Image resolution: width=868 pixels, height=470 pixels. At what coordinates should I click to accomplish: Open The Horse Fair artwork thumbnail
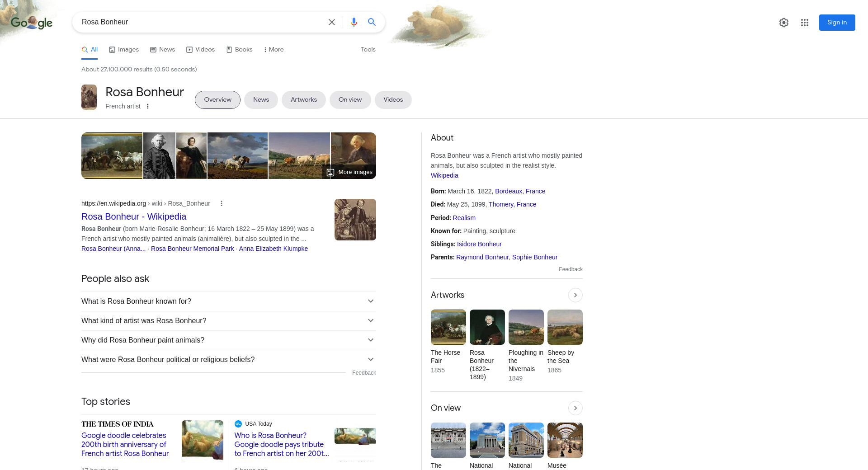tap(448, 327)
